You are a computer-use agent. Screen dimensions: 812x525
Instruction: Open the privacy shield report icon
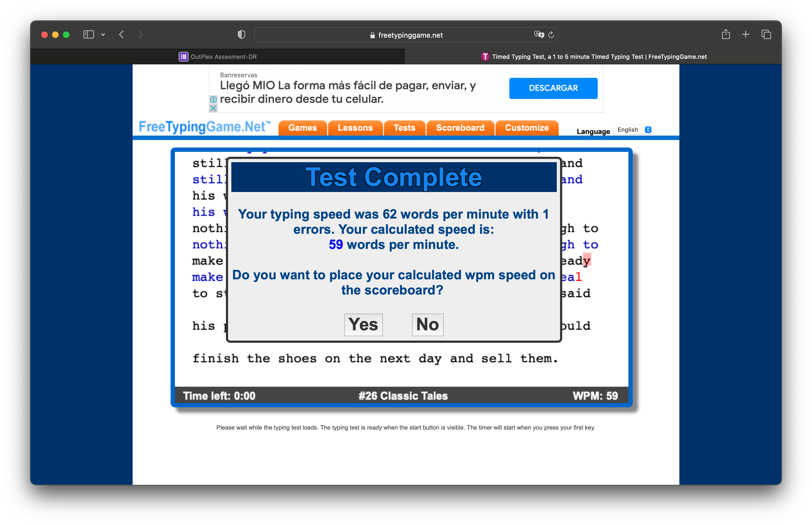[241, 35]
